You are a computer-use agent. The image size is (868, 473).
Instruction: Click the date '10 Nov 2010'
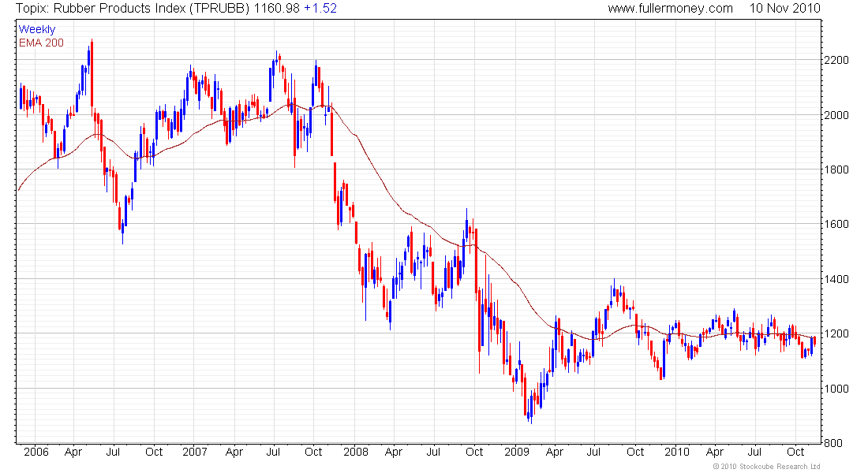point(785,9)
